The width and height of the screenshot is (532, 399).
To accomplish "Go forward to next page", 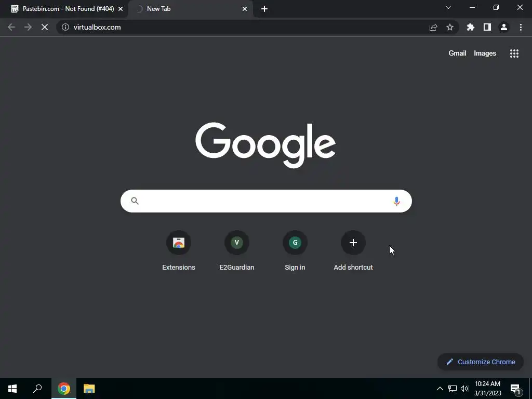I will tap(28, 27).
